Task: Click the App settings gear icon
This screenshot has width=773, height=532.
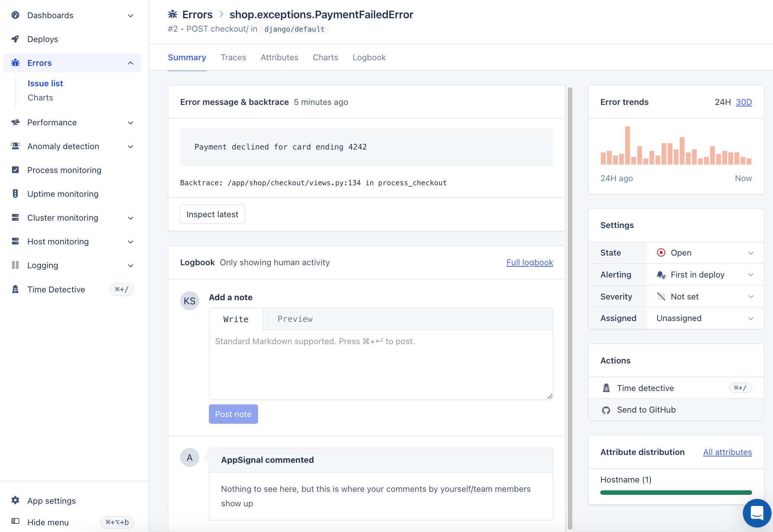Action: pos(15,500)
